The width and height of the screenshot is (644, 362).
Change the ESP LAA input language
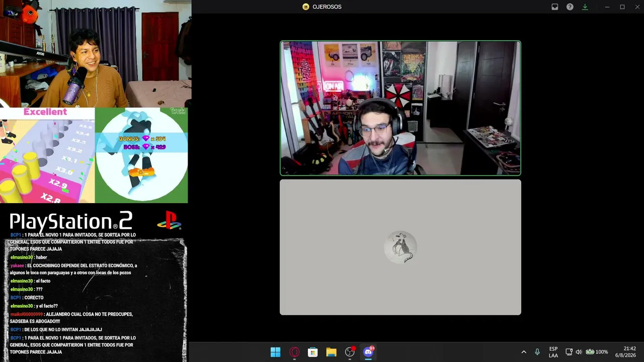point(553,352)
